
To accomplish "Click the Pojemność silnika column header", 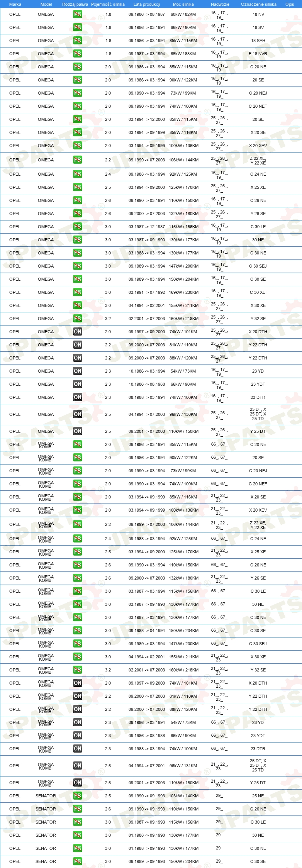I will point(108,4).
